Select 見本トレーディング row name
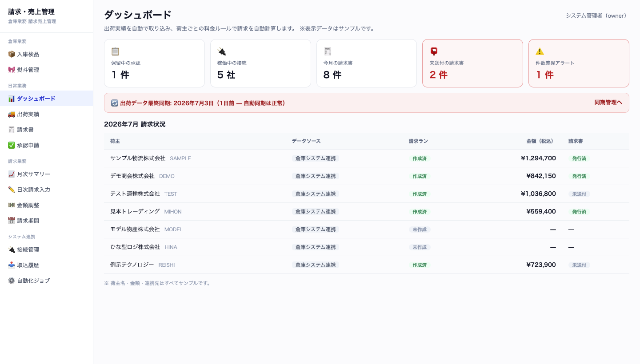This screenshot has width=640, height=364. pyautogui.click(x=135, y=211)
